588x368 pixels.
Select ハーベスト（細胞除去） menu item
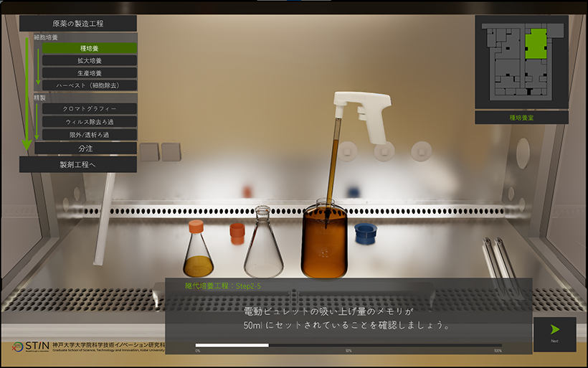[89, 85]
